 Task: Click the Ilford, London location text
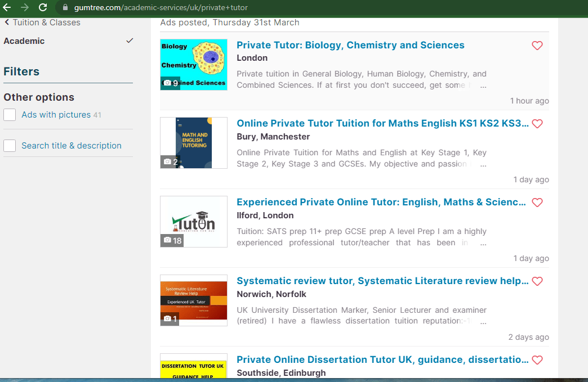pos(265,215)
